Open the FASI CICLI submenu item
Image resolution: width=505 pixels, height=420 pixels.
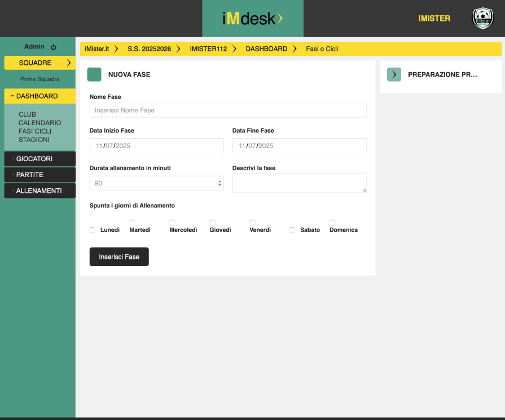[x=35, y=131]
